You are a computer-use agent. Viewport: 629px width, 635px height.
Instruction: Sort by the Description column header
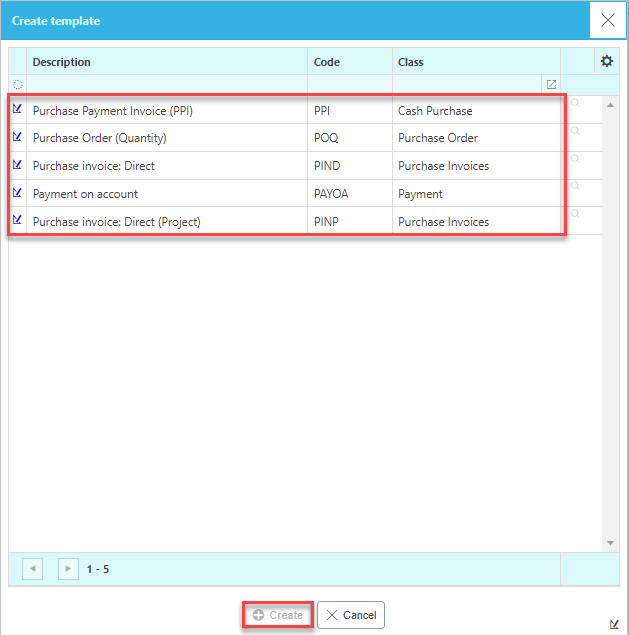[62, 62]
